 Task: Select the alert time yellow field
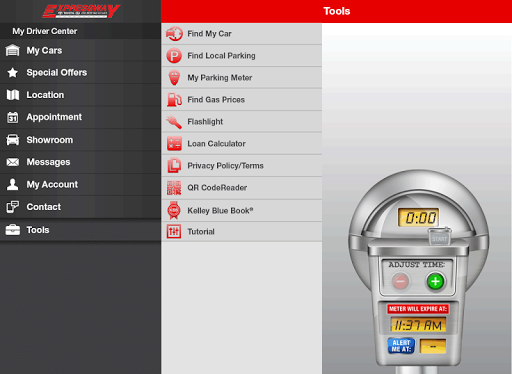point(433,346)
